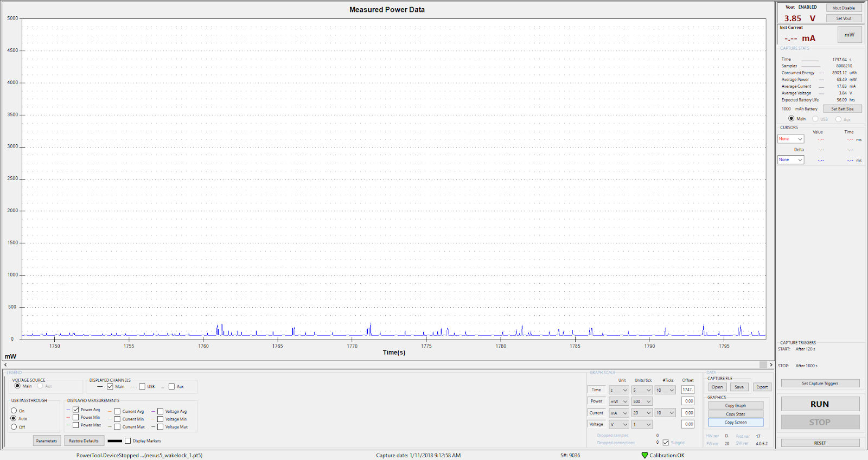Click the Voltage row label in Graph Scale
868x460 pixels.
[596, 424]
